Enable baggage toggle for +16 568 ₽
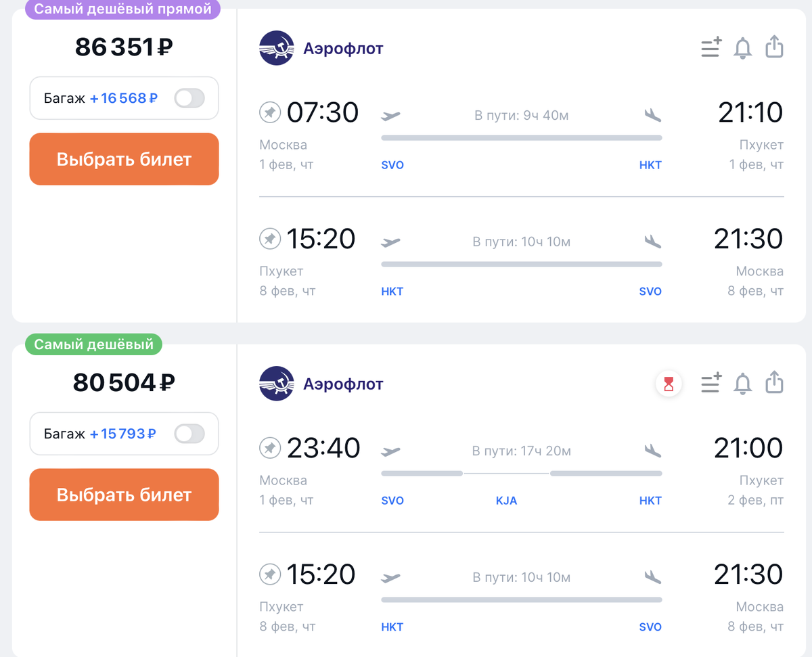This screenshot has height=657, width=812. (x=189, y=98)
